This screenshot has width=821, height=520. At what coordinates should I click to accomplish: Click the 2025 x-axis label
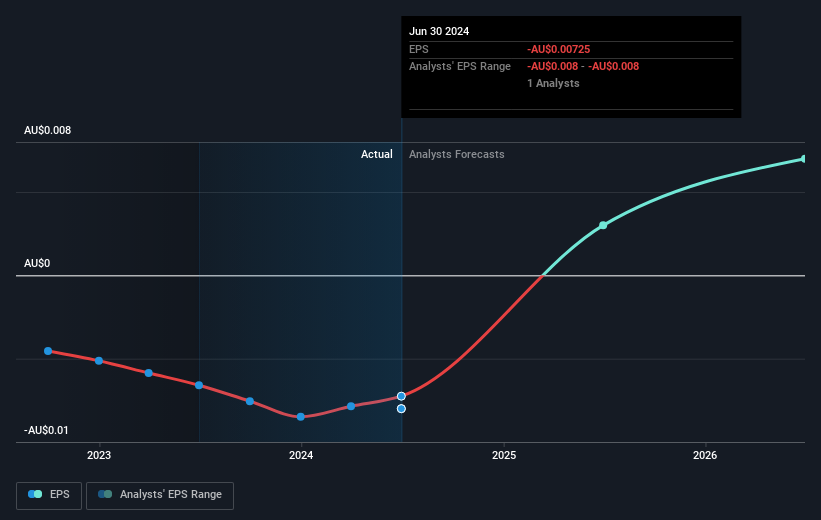(504, 455)
